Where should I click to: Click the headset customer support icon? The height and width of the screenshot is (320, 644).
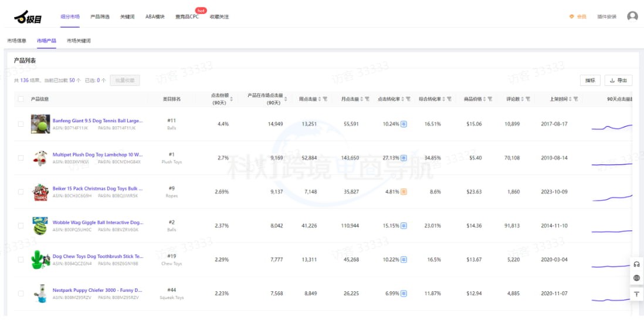pos(636,264)
